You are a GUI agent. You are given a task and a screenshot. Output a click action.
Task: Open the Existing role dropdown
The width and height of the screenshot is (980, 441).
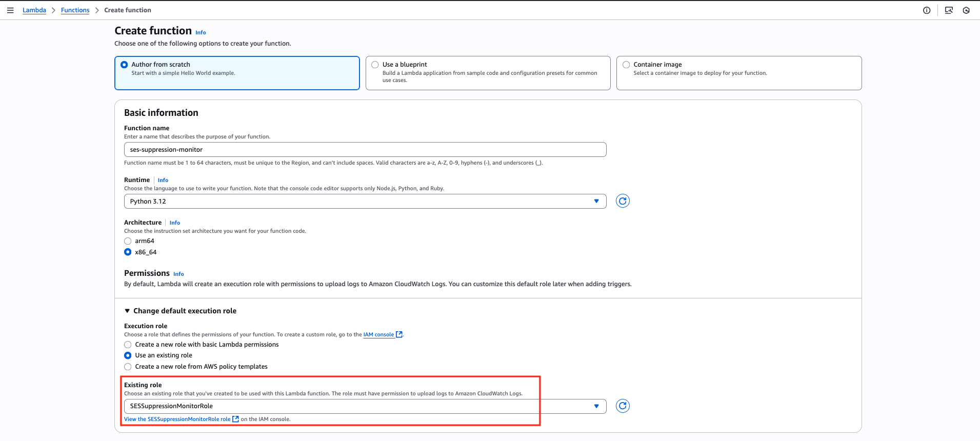(365, 406)
